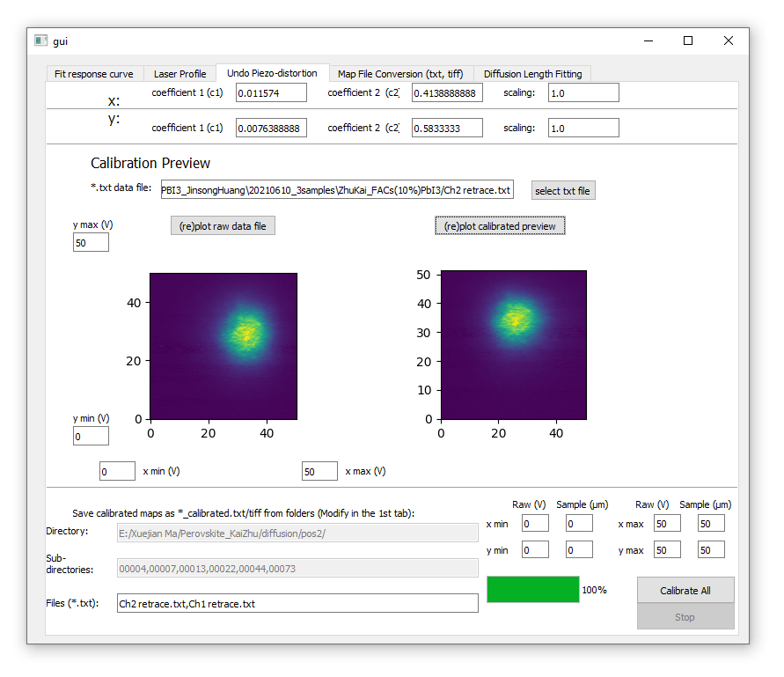Click the Directory path field

[x=297, y=534]
